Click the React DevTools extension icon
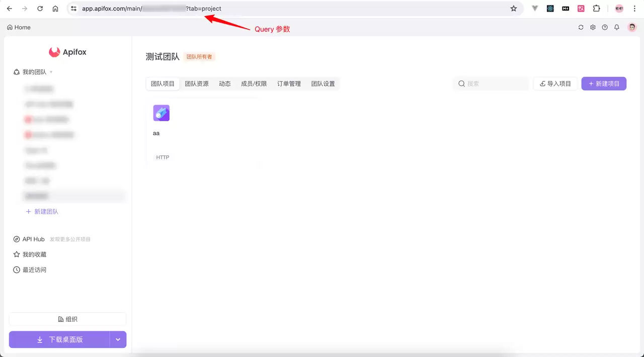Viewport: 644px width, 357px height. coord(550,9)
